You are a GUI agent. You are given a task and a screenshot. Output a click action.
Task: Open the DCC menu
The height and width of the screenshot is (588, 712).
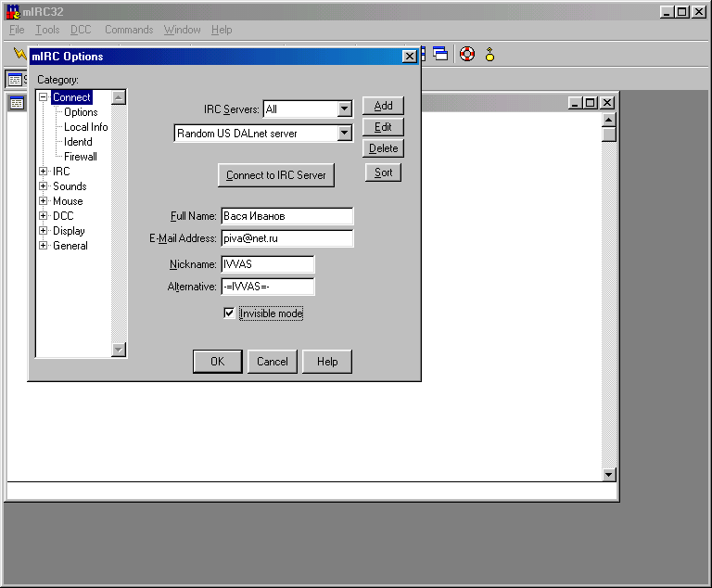[81, 30]
